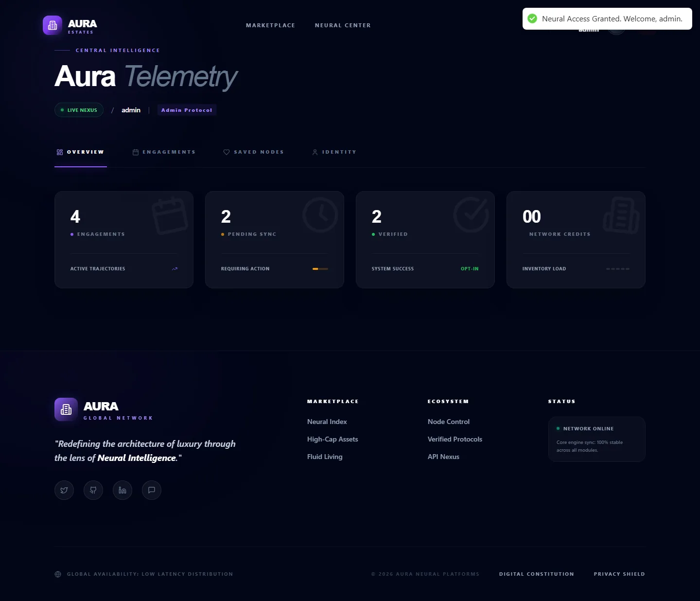Open the Twitter social icon

tap(64, 490)
